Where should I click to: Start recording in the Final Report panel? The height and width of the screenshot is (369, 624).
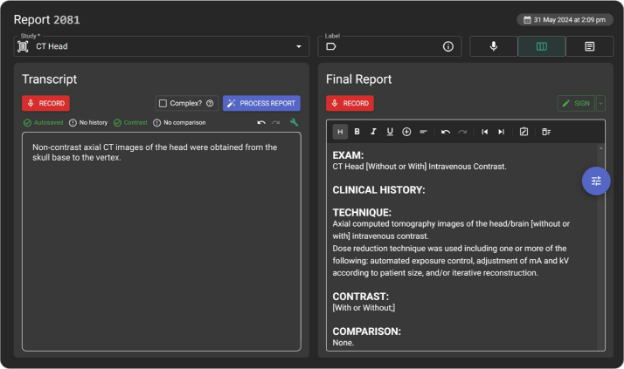[350, 103]
